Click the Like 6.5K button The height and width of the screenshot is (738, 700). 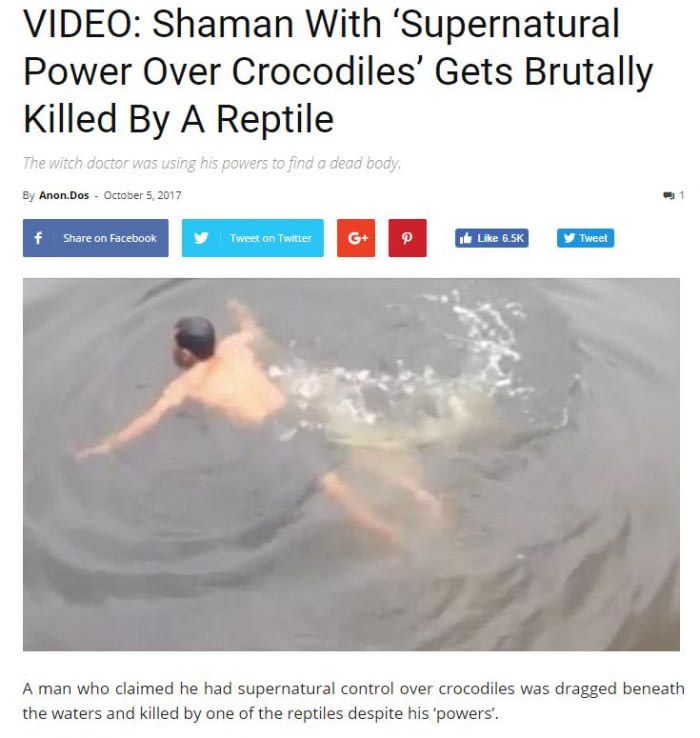[492, 238]
